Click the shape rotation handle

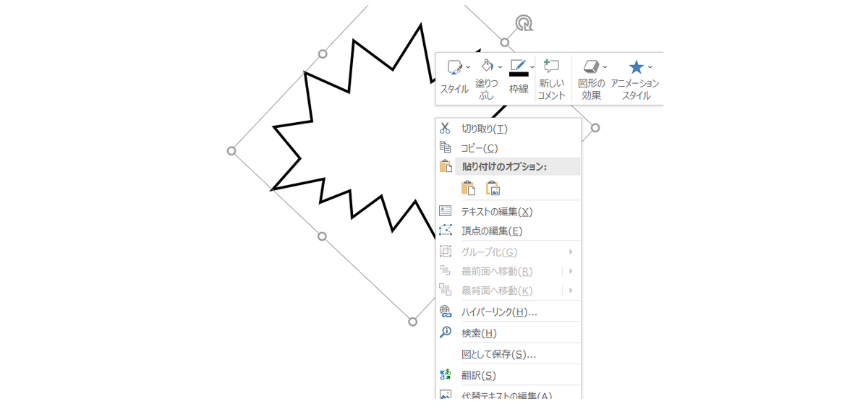point(524,23)
